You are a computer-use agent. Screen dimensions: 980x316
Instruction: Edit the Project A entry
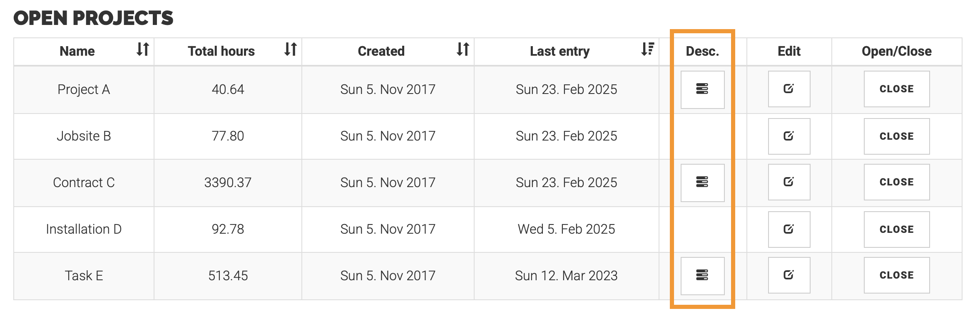pyautogui.click(x=788, y=89)
